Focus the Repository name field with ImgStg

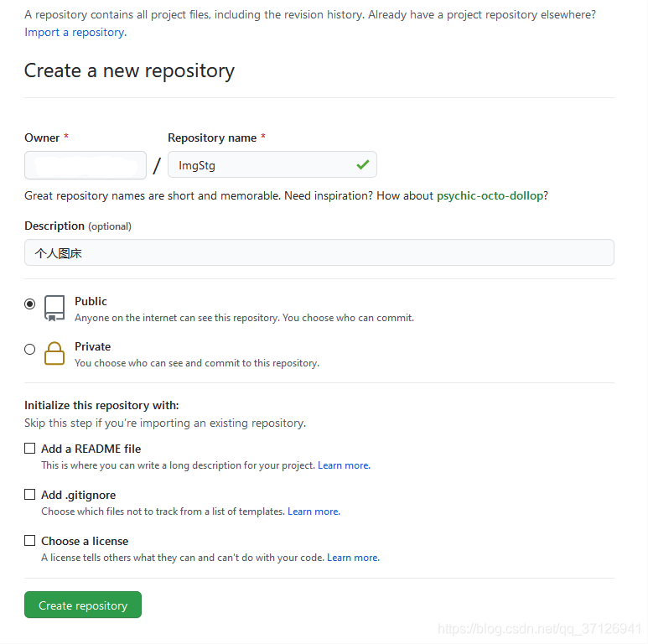coord(272,165)
